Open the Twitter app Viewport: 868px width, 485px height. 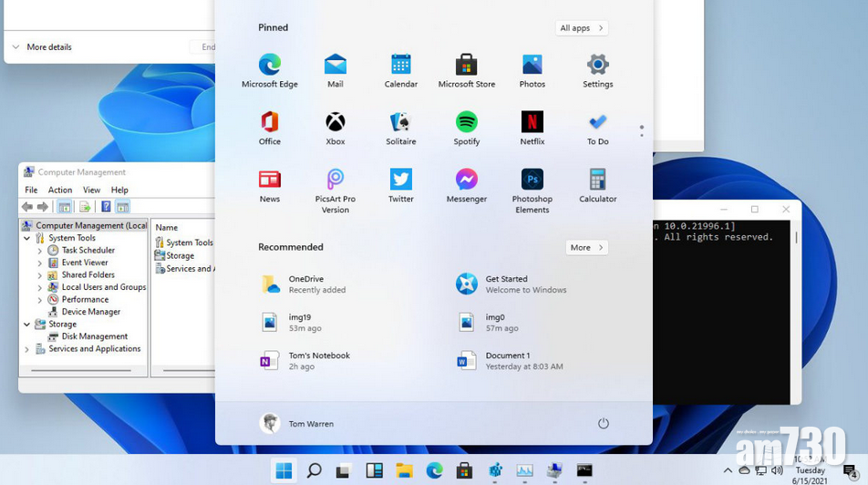point(401,186)
